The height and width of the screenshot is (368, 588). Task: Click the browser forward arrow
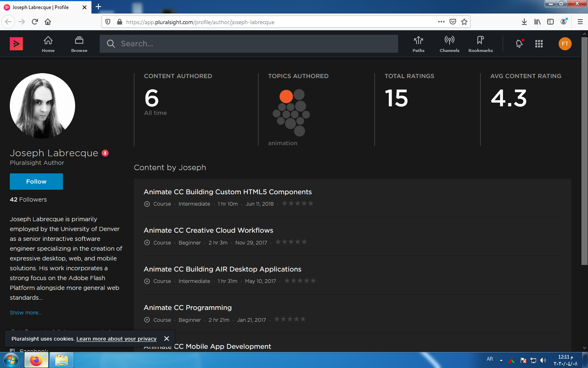[x=22, y=22]
